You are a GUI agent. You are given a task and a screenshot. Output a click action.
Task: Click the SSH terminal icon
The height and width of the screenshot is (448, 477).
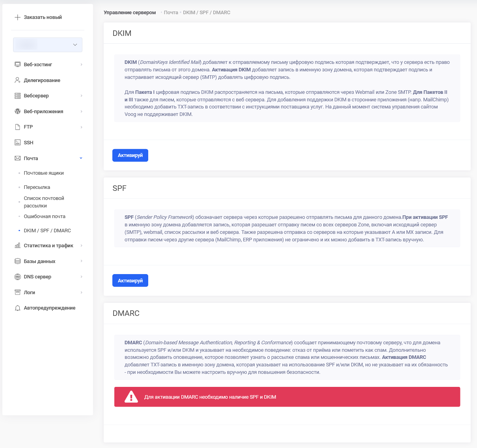pyautogui.click(x=17, y=142)
